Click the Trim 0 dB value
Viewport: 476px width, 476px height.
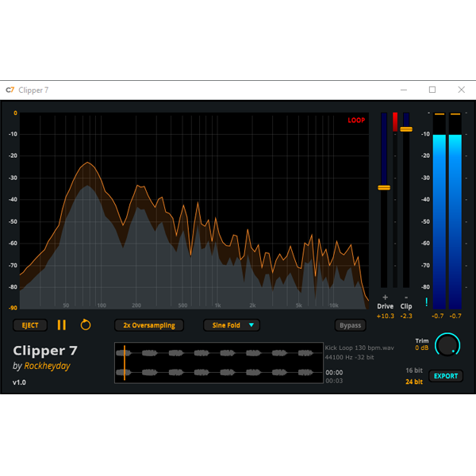(x=422, y=348)
